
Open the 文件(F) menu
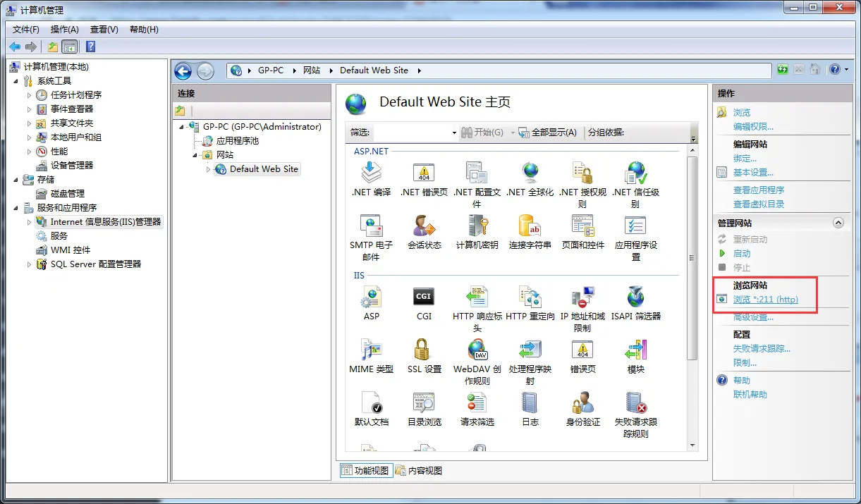pos(26,30)
